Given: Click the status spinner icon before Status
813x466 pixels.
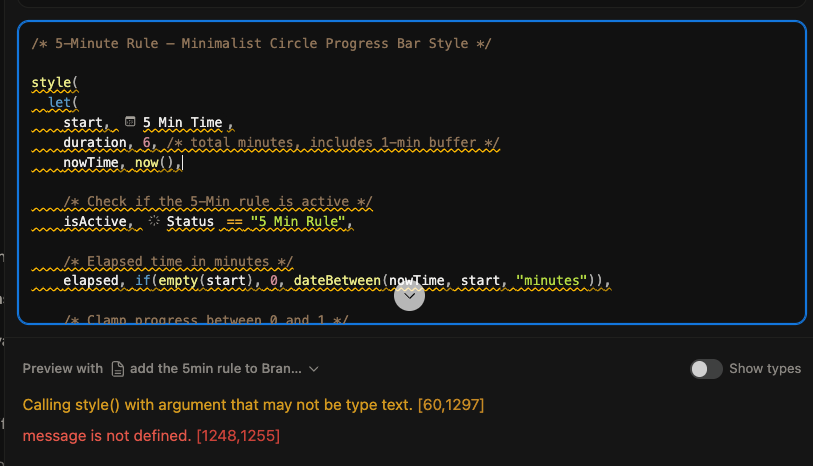Looking at the screenshot, I should 154,221.
